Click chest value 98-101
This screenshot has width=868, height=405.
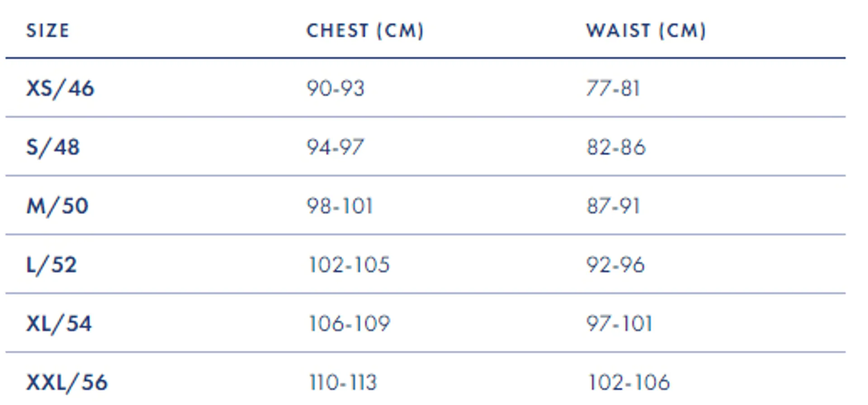point(340,206)
